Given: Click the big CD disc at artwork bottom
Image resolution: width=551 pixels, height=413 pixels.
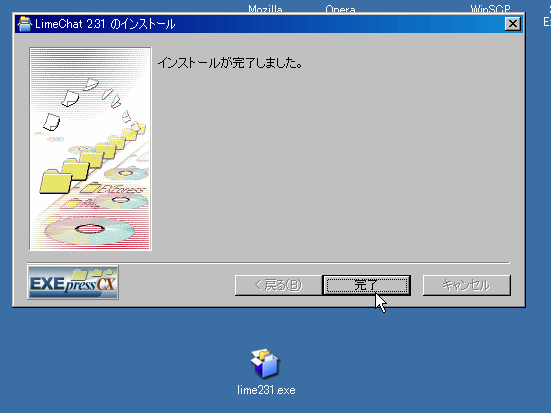Looking at the screenshot, I should pyautogui.click(x=90, y=230).
